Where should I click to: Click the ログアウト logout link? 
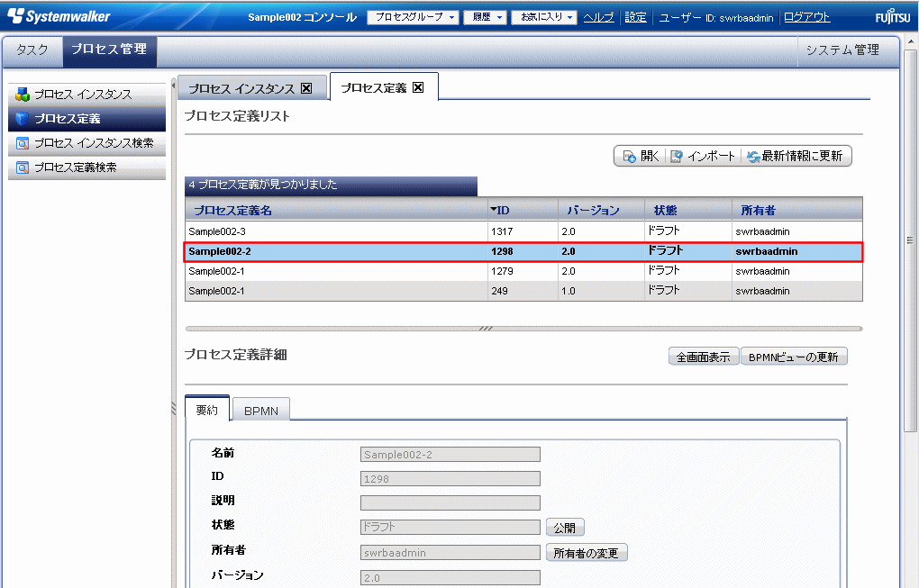coord(806,17)
